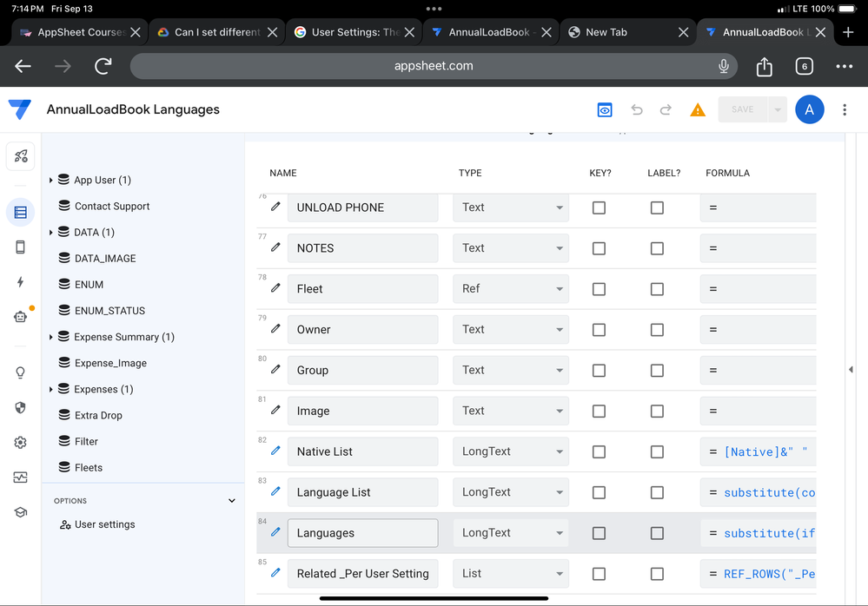
Task: Open the Data section in left sidebar
Action: [x=21, y=213]
